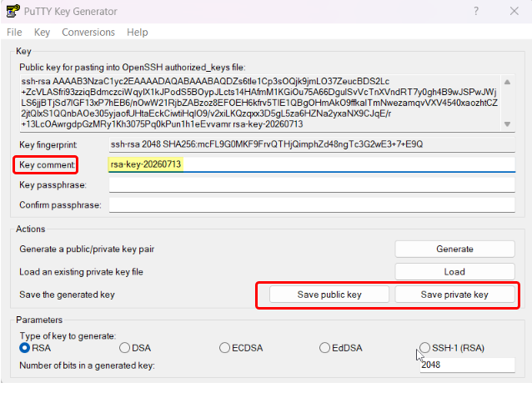Click 'Type of key to generate:' label
The height and width of the screenshot is (398, 532).
coord(68,336)
